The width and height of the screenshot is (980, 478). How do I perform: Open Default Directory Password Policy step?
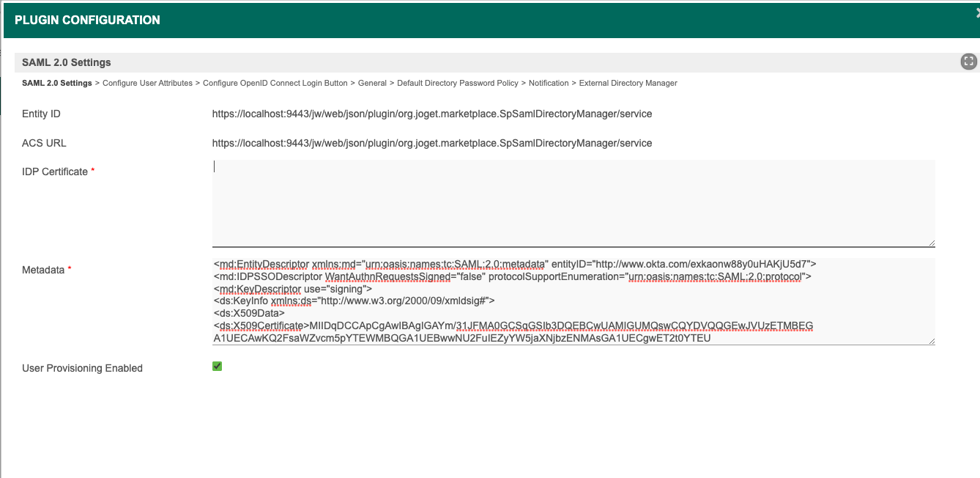pos(458,83)
